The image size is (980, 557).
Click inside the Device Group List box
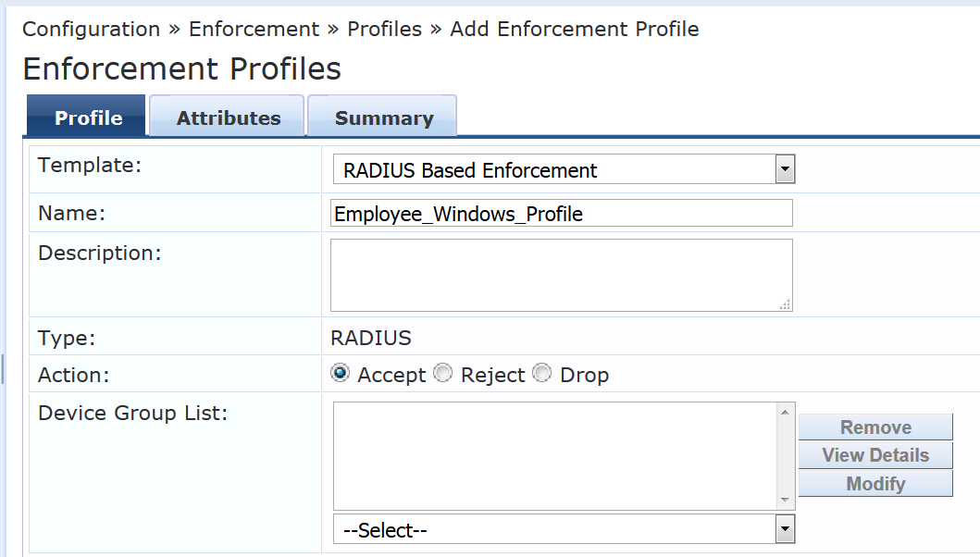click(x=553, y=455)
